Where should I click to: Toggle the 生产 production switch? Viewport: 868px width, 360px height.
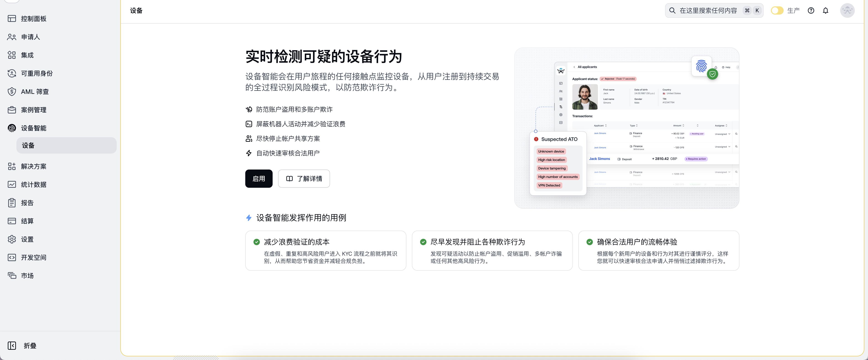(777, 10)
